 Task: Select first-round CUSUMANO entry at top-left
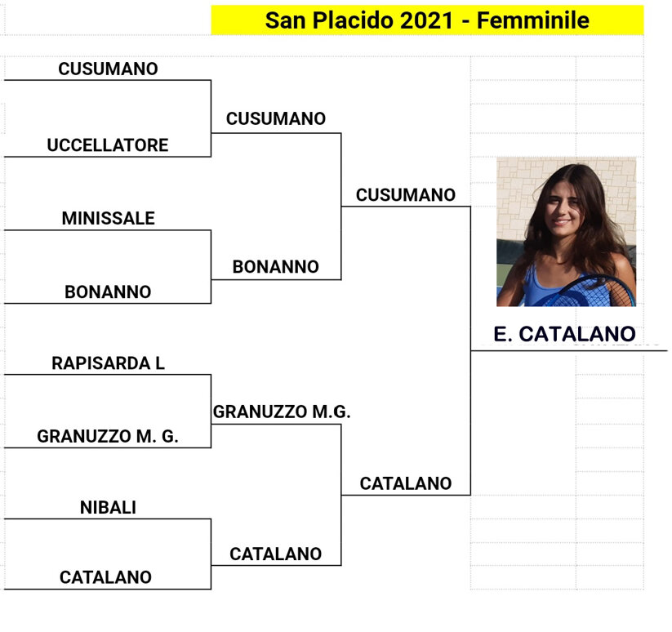click(x=108, y=69)
